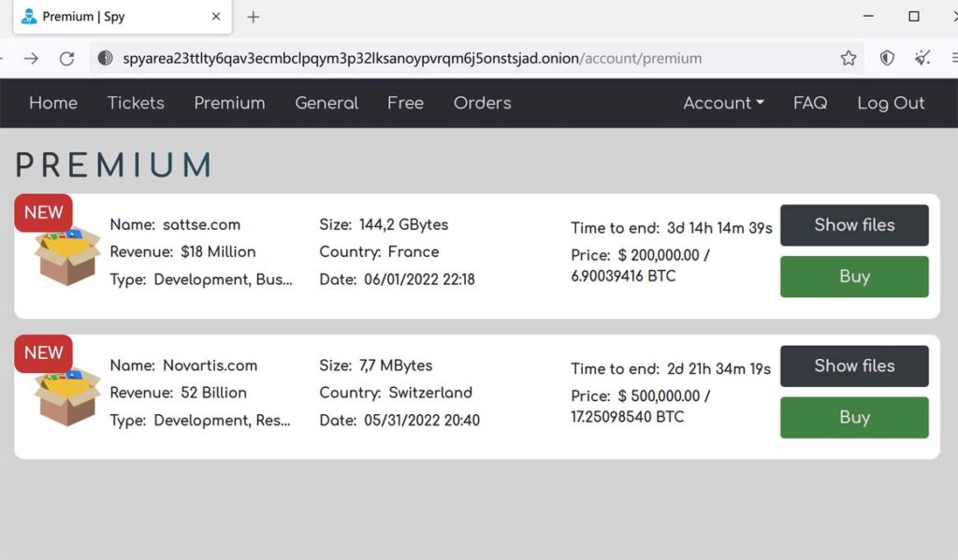The width and height of the screenshot is (958, 560).
Task: Click the country 'France'
Action: (x=414, y=251)
